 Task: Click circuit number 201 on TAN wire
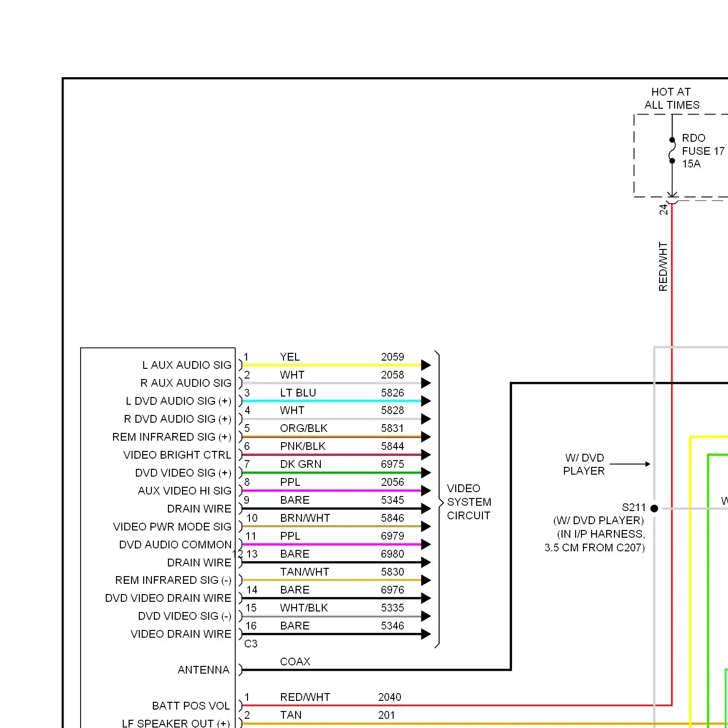387,715
